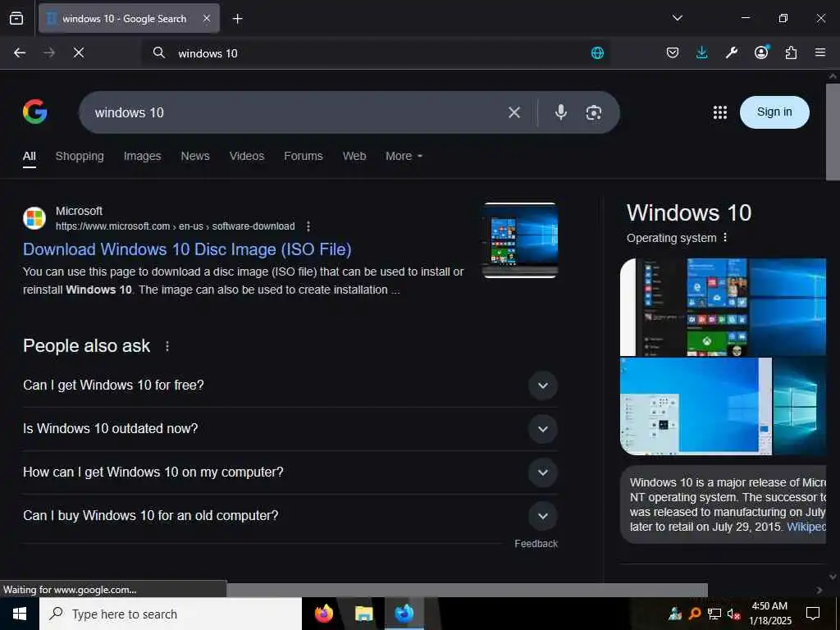Expand Can I buy Windows 10 old computer
840x630 pixels.
pyautogui.click(x=290, y=515)
